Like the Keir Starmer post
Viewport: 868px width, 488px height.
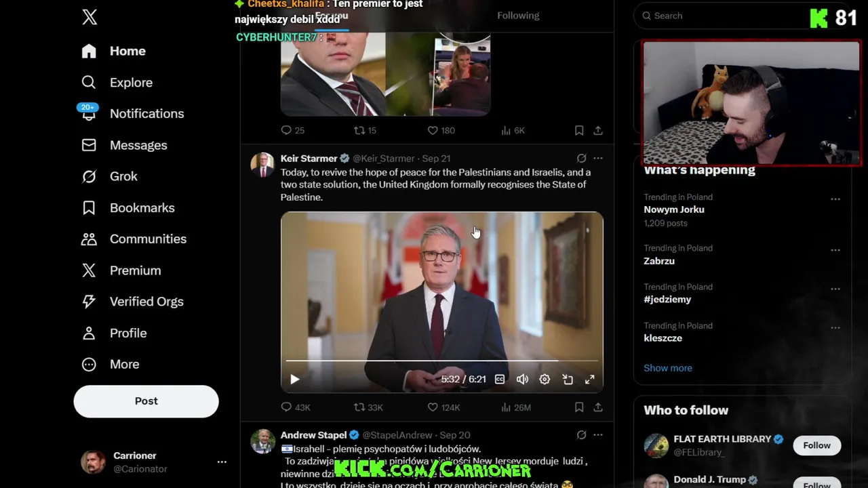tap(443, 407)
